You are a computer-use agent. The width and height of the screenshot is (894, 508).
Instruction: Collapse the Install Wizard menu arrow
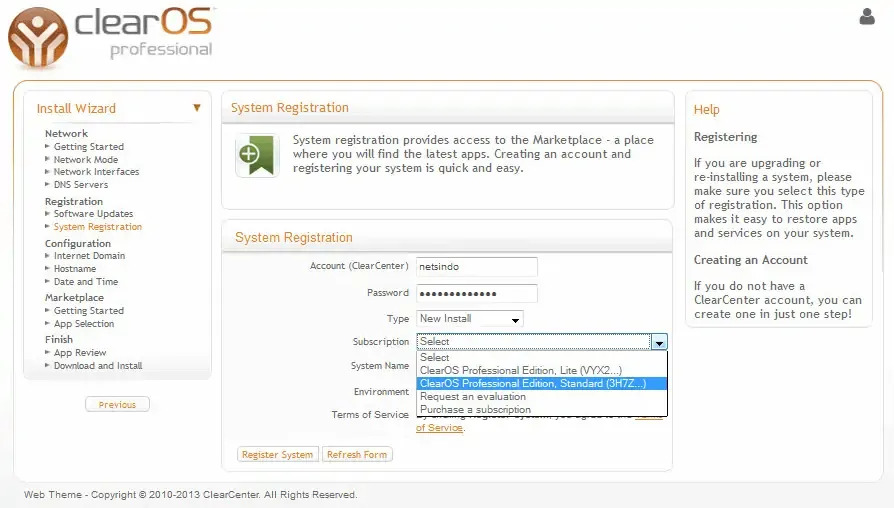[x=197, y=108]
